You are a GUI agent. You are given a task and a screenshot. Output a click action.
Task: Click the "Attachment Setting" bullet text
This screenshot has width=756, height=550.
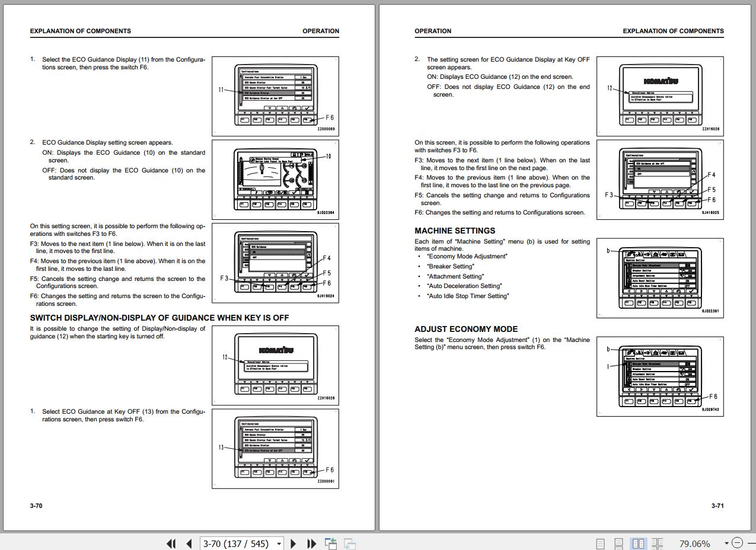click(455, 276)
